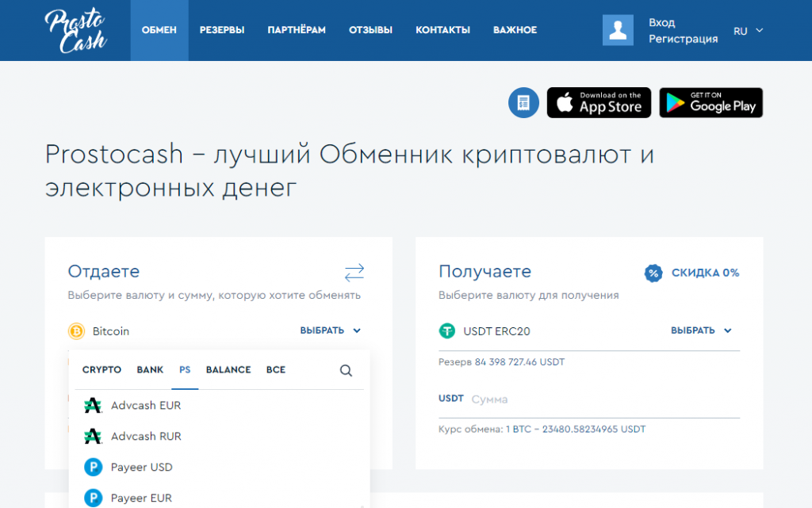This screenshot has width=812, height=508.
Task: Click the search magnifier in currency list
Action: click(346, 370)
